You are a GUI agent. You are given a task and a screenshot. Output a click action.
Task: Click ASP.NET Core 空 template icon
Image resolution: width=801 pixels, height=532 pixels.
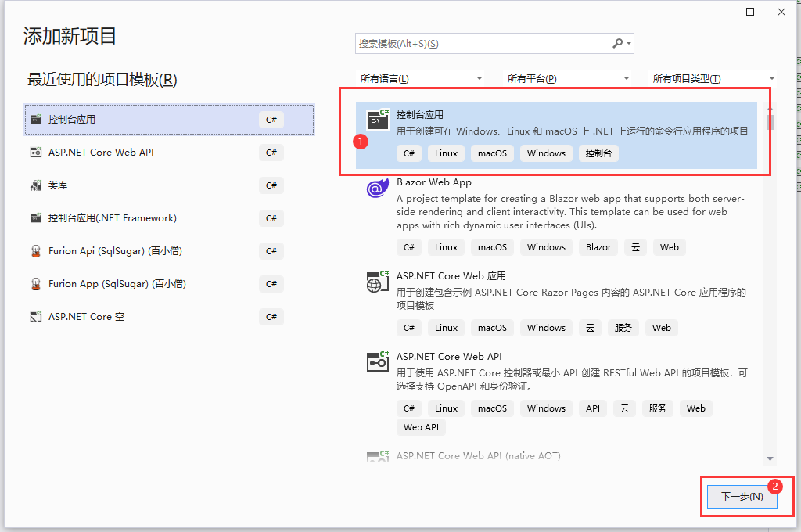point(36,317)
